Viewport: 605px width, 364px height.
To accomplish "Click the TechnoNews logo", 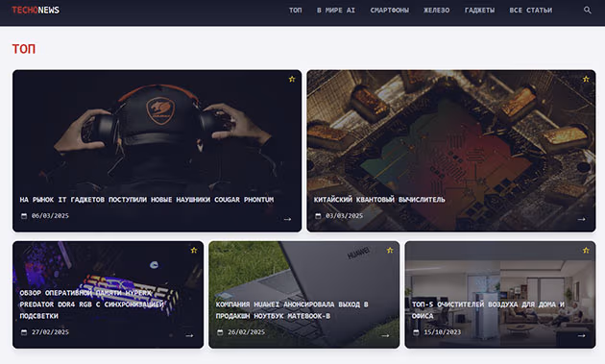I will tap(36, 10).
